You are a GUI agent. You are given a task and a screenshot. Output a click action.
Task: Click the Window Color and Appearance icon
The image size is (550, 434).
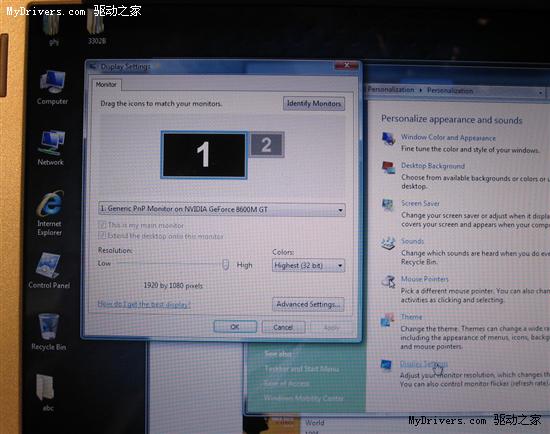tap(389, 139)
